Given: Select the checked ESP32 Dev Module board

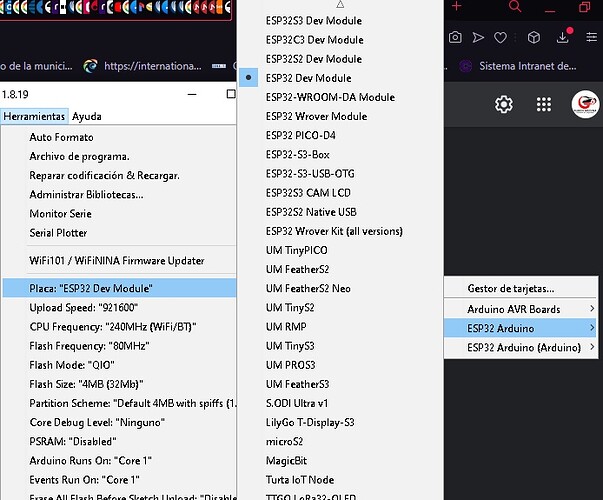Looking at the screenshot, I should tap(341, 78).
